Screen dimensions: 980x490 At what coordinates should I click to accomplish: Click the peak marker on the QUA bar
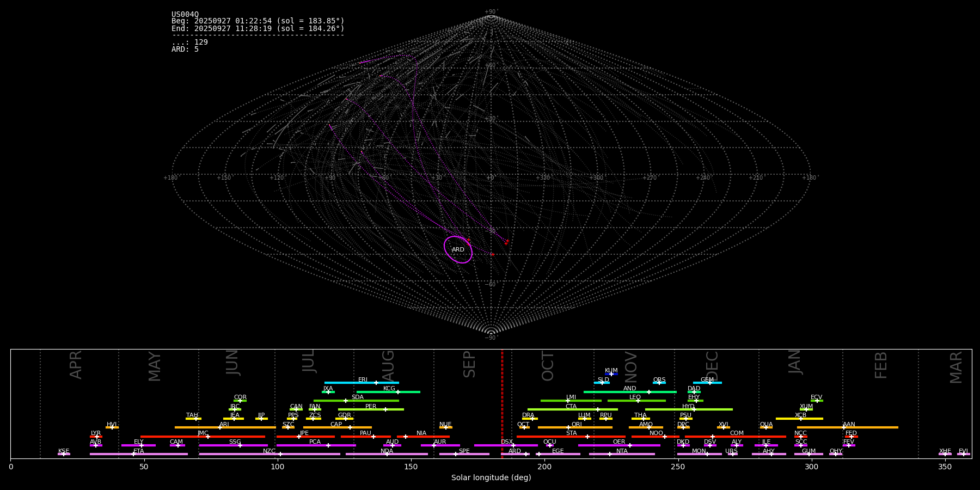pos(765,427)
